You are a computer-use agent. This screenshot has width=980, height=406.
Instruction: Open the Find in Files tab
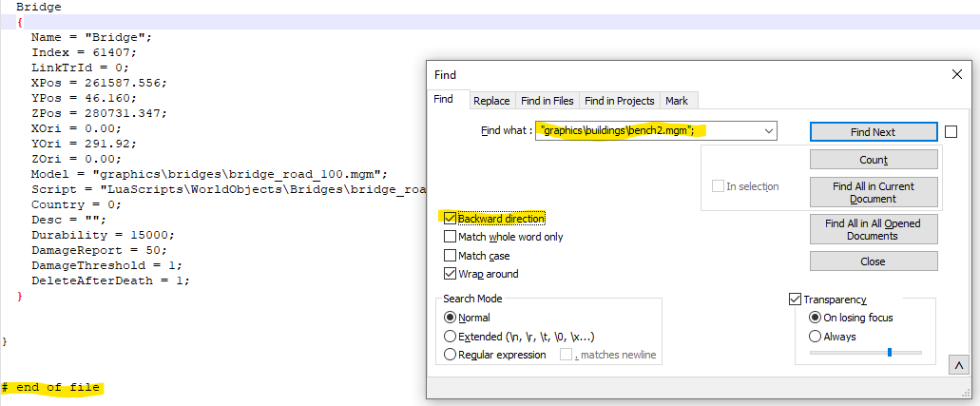click(547, 100)
